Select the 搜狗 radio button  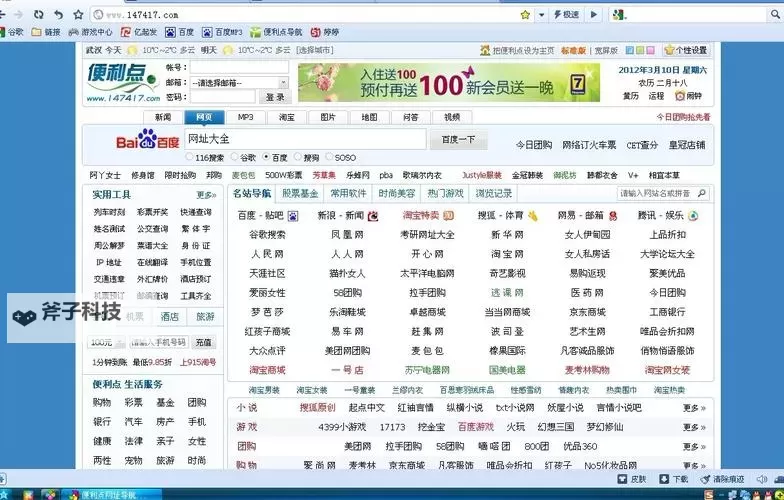pyautogui.click(x=298, y=157)
